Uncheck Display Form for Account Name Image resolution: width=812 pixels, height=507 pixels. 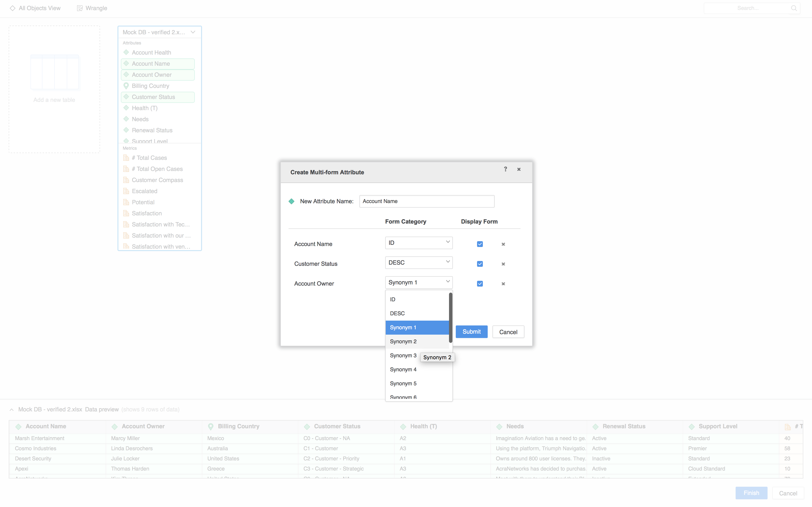(480, 244)
